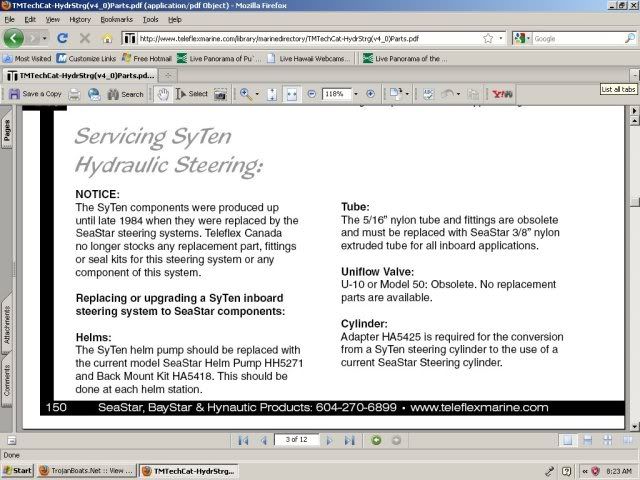Choose search engine from Google icon dropdown
Screen dimensions: 640x480
click(522, 38)
